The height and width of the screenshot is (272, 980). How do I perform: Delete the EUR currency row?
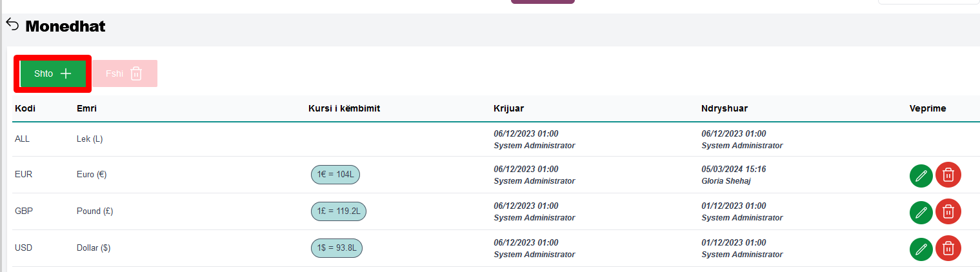[x=948, y=175]
